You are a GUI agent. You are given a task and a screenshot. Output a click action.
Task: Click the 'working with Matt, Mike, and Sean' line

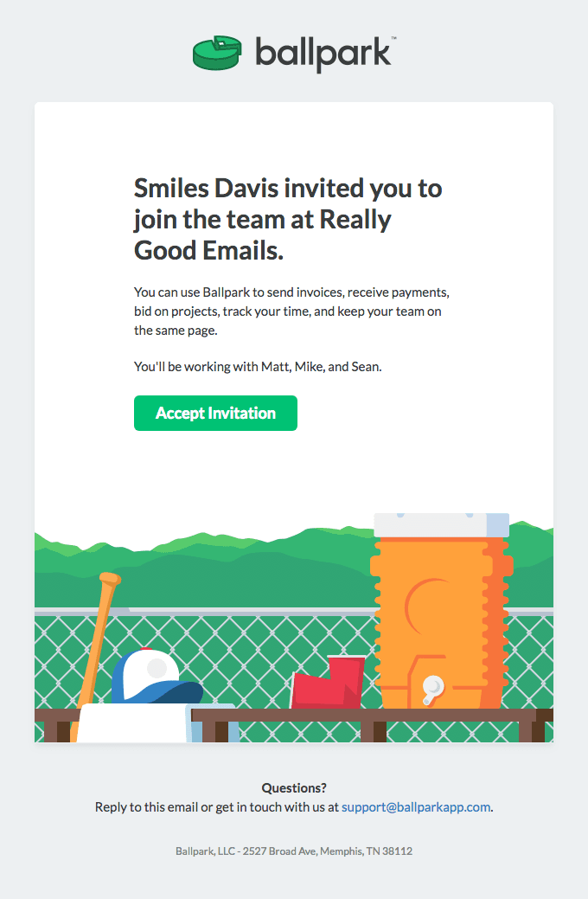[x=258, y=366]
